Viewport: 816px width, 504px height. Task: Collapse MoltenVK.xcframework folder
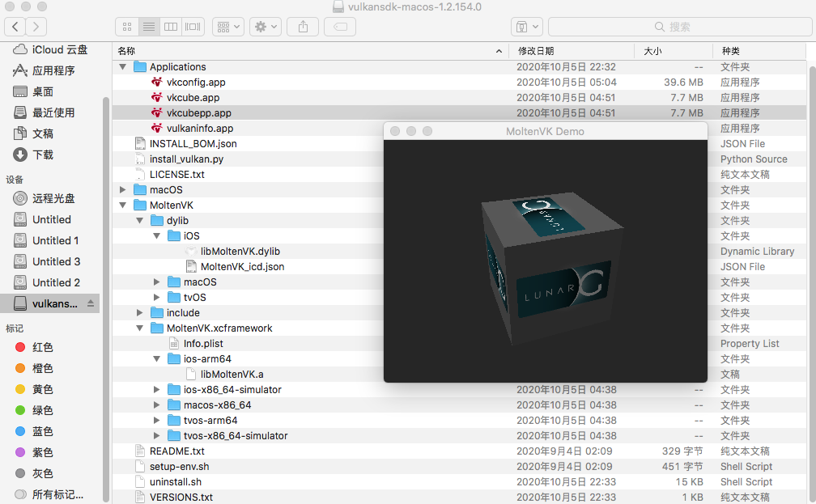pyautogui.click(x=139, y=328)
